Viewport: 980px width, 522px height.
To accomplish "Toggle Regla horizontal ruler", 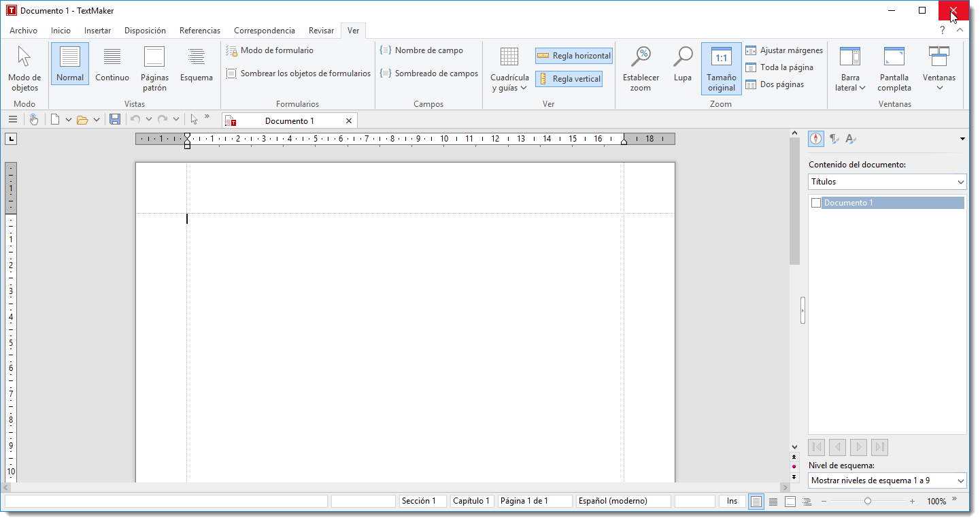I will 574,56.
